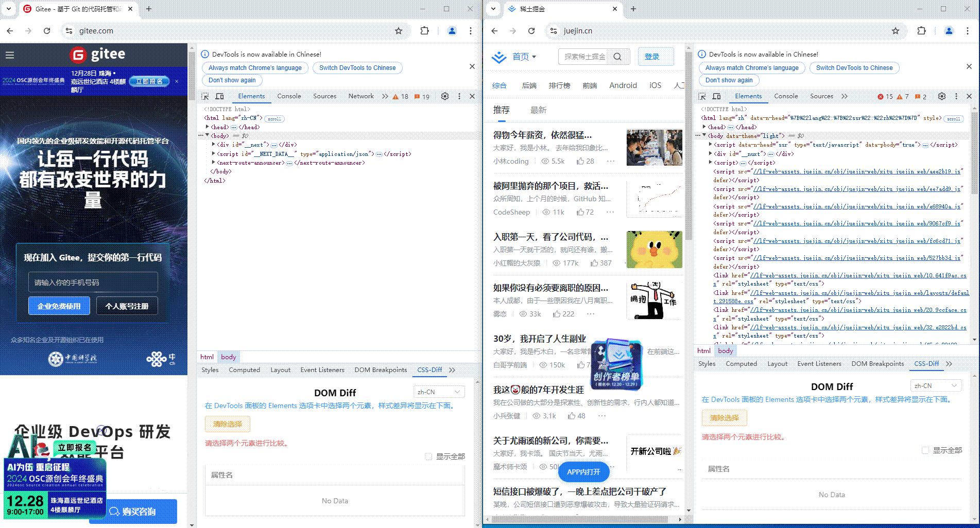
Task: Open the zh-CN language dropdown in Juejin DOM Diff
Action: [936, 386]
